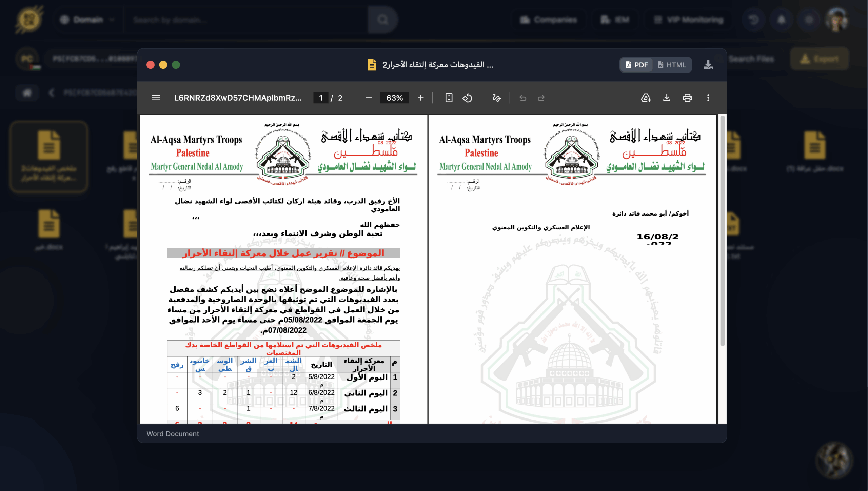Click the fit to page icon
Viewport: 868px width, 491px height.
449,98
